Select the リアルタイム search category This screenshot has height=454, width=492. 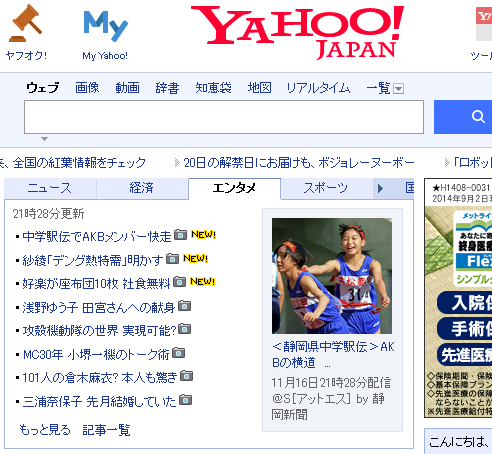pyautogui.click(x=318, y=88)
